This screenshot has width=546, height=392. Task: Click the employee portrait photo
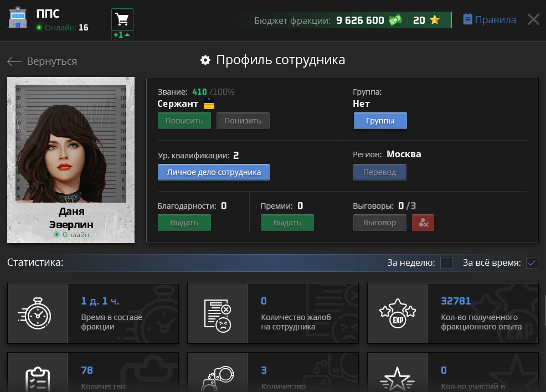(71, 144)
